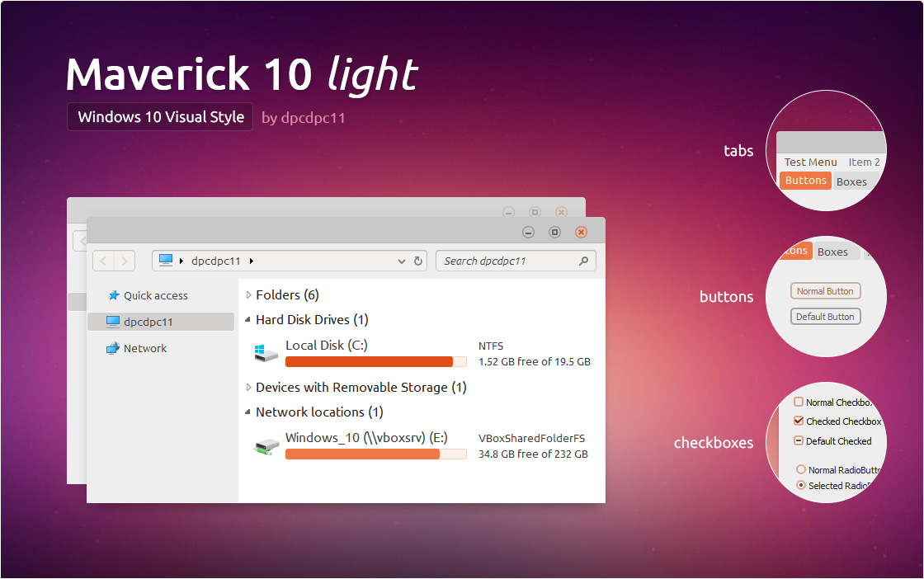Click the Default Button
Viewport: 924px width, 579px height.
(825, 316)
